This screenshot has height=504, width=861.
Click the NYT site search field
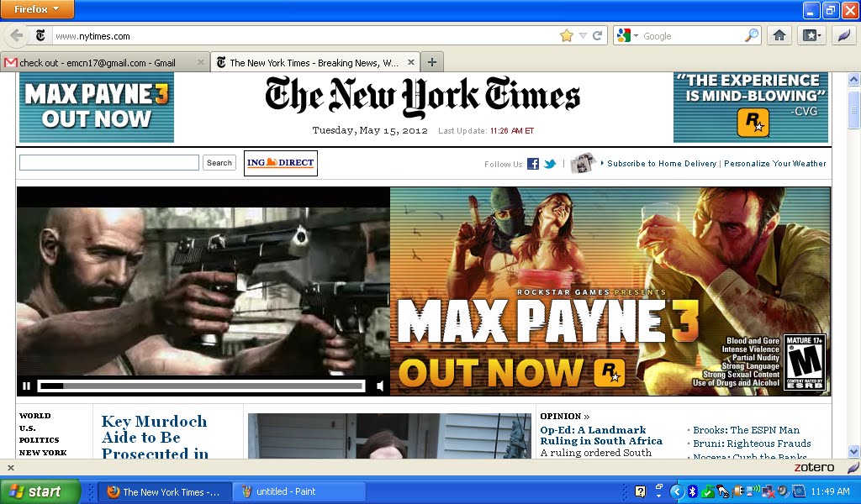click(109, 163)
